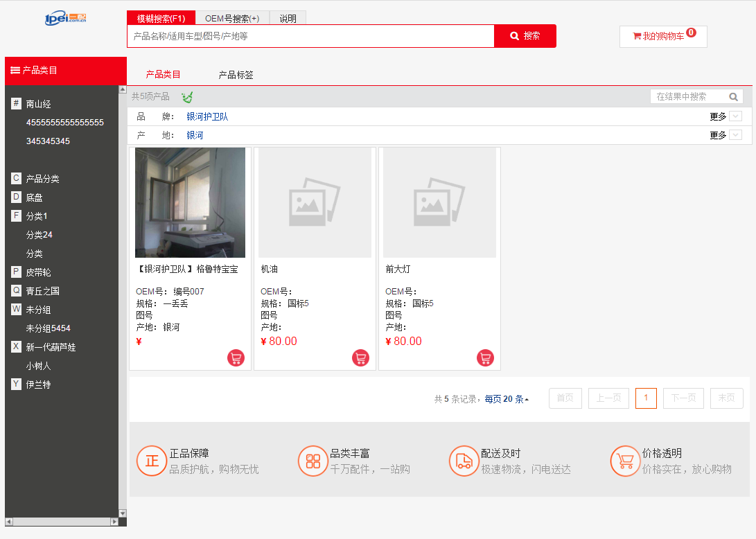This screenshot has height=539, width=756.
Task: Filter by brand 银河护卫队
Action: click(207, 117)
